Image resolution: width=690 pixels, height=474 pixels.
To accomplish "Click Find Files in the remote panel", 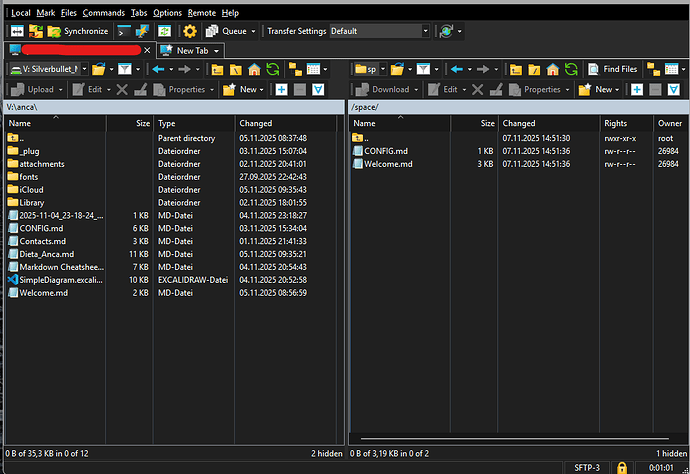I will point(610,69).
